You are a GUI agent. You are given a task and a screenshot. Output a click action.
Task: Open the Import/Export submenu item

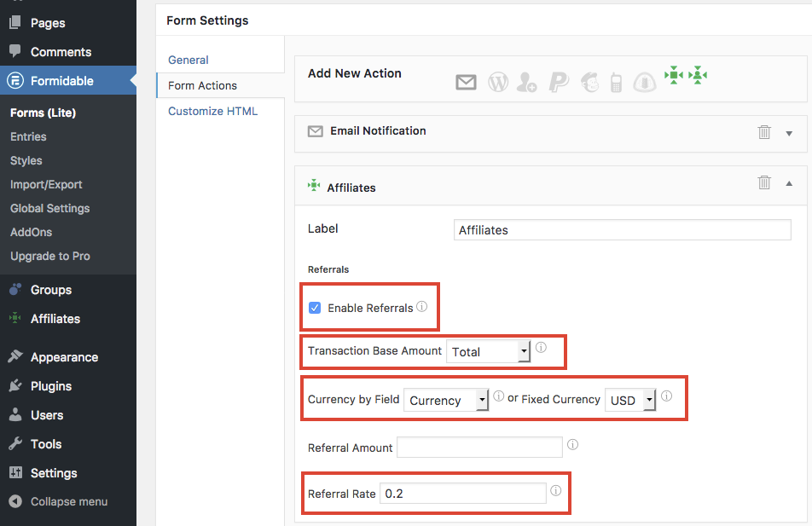(46, 184)
